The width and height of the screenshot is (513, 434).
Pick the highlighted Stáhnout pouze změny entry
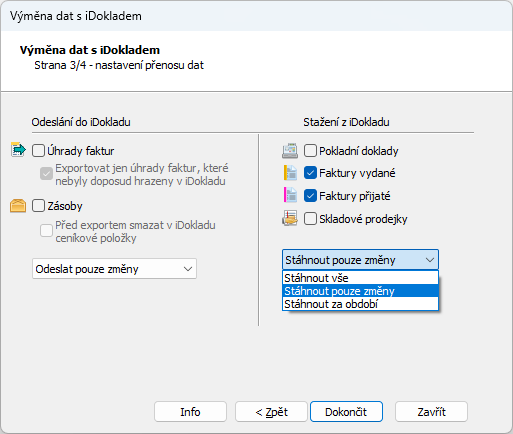click(360, 291)
